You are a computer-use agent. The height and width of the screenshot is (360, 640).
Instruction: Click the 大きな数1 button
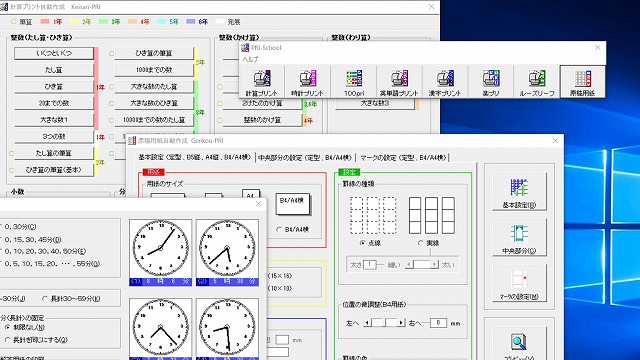pyautogui.click(x=54, y=120)
